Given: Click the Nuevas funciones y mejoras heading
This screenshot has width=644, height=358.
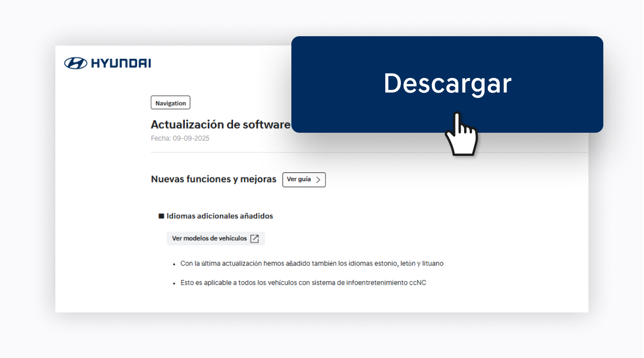Looking at the screenshot, I should click(213, 180).
